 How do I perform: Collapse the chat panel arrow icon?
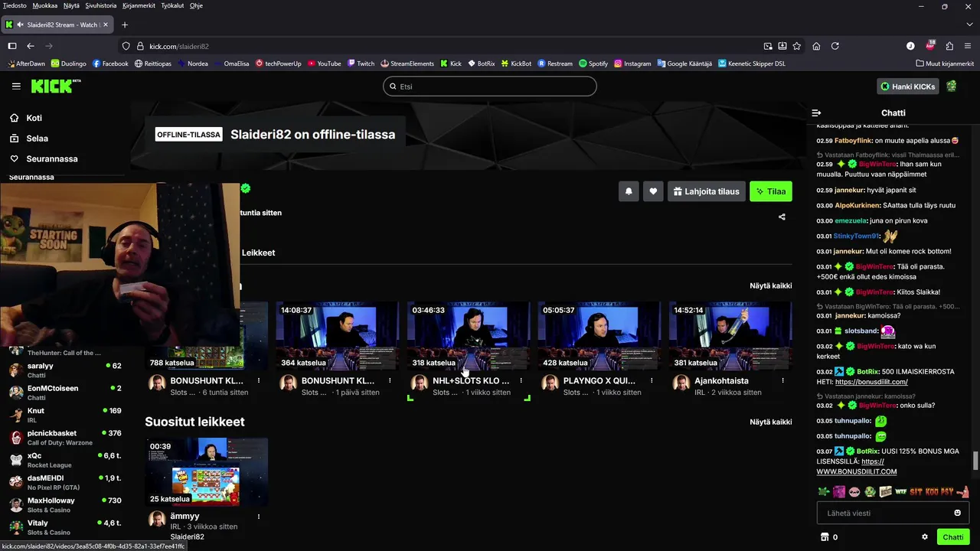pyautogui.click(x=816, y=112)
